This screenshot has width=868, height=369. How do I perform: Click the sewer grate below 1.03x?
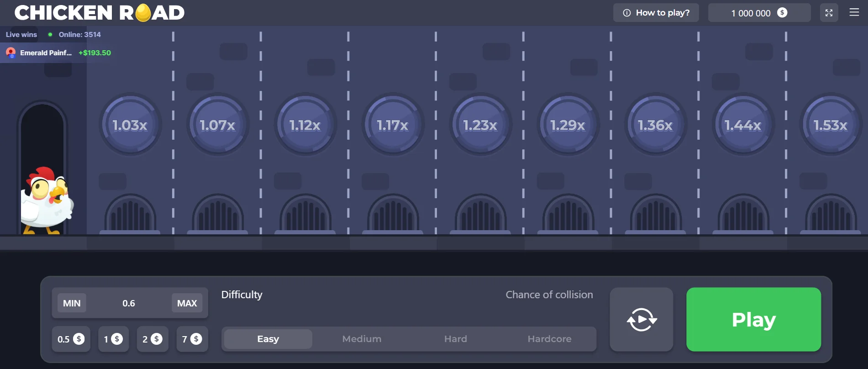pos(130,214)
